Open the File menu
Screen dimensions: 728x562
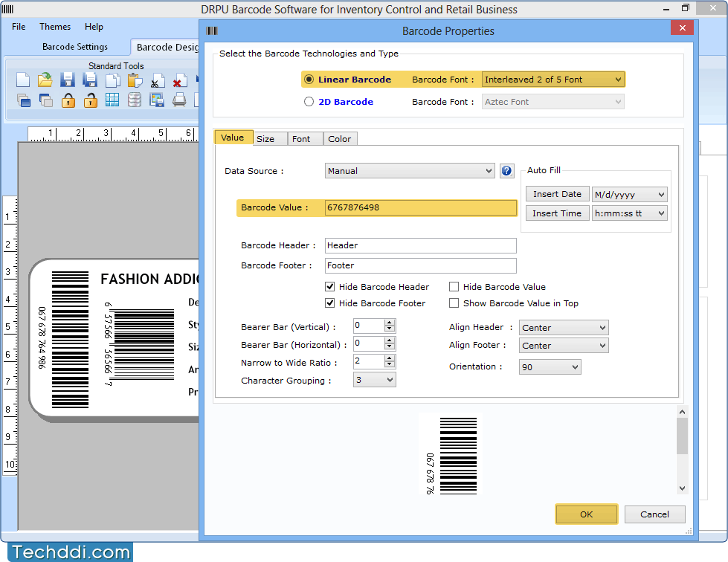19,27
